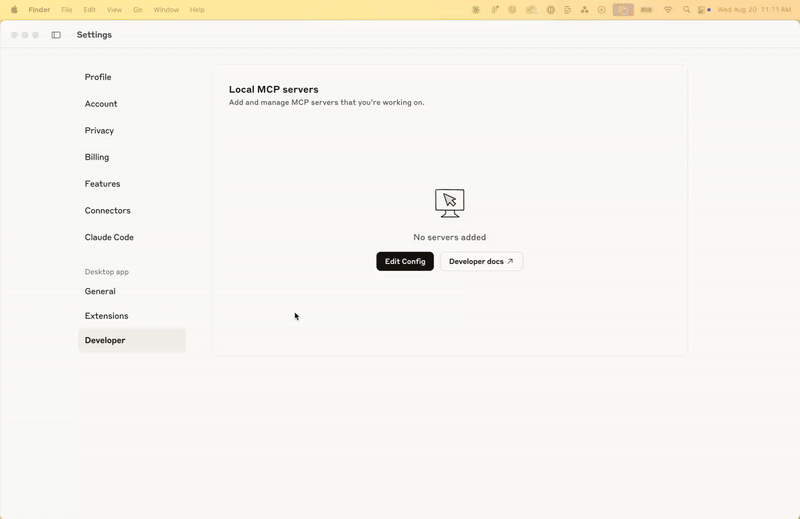Open the Connectors section
This screenshot has height=519, width=800.
pyautogui.click(x=132, y=210)
